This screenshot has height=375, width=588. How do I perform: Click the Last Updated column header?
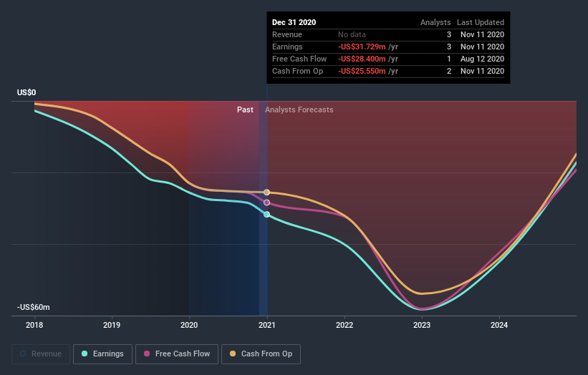tap(481, 22)
